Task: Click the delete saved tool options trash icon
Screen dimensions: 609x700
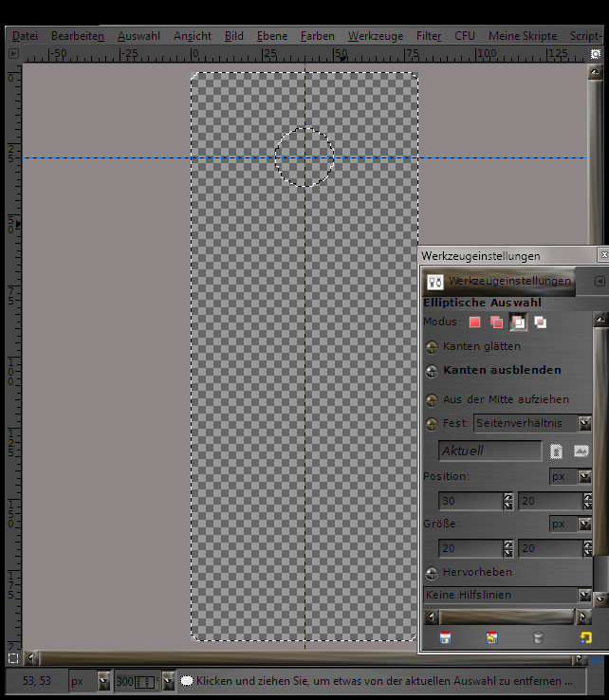Action: pyautogui.click(x=538, y=637)
